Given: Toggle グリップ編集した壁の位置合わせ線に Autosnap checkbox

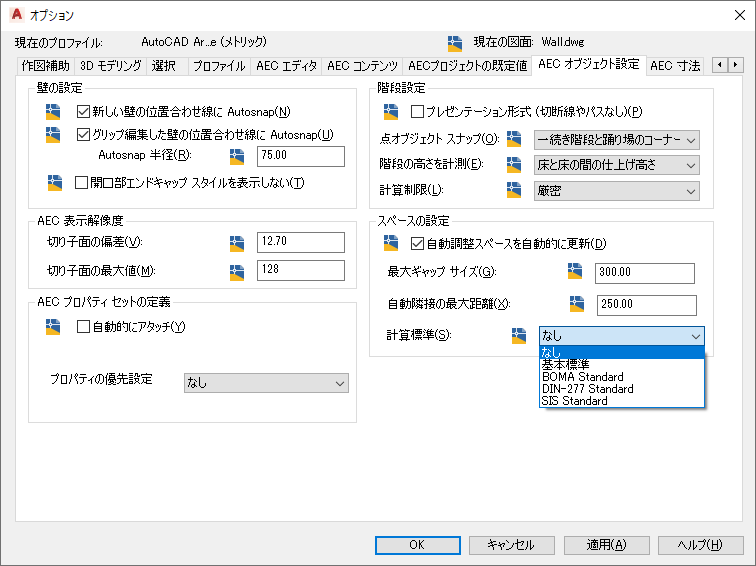Looking at the screenshot, I should [83, 135].
